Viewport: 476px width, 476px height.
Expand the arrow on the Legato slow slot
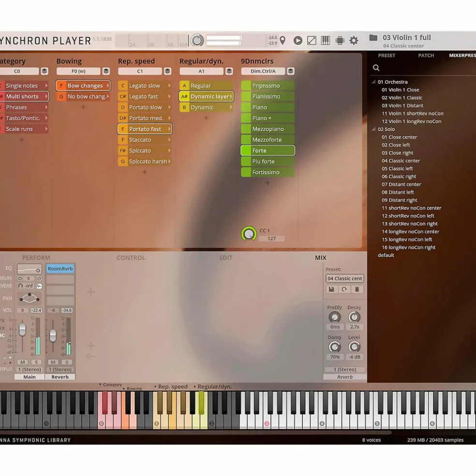(169, 86)
